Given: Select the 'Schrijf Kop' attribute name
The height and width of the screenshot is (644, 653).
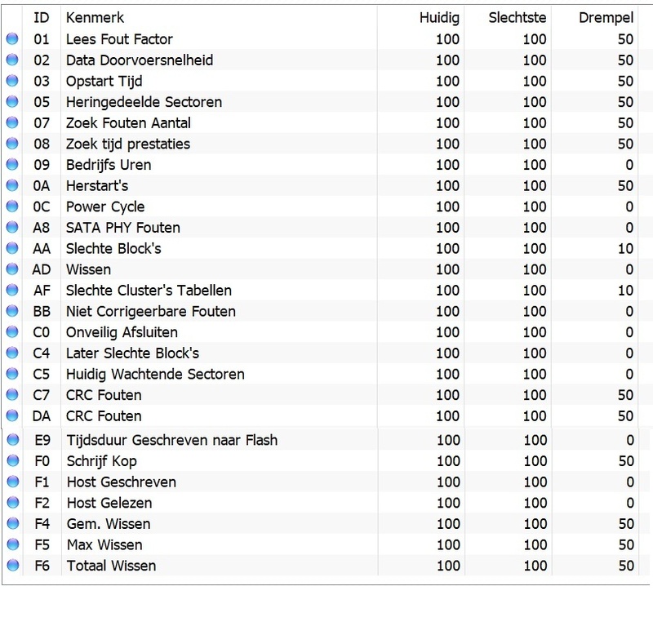Looking at the screenshot, I should 101,461.
